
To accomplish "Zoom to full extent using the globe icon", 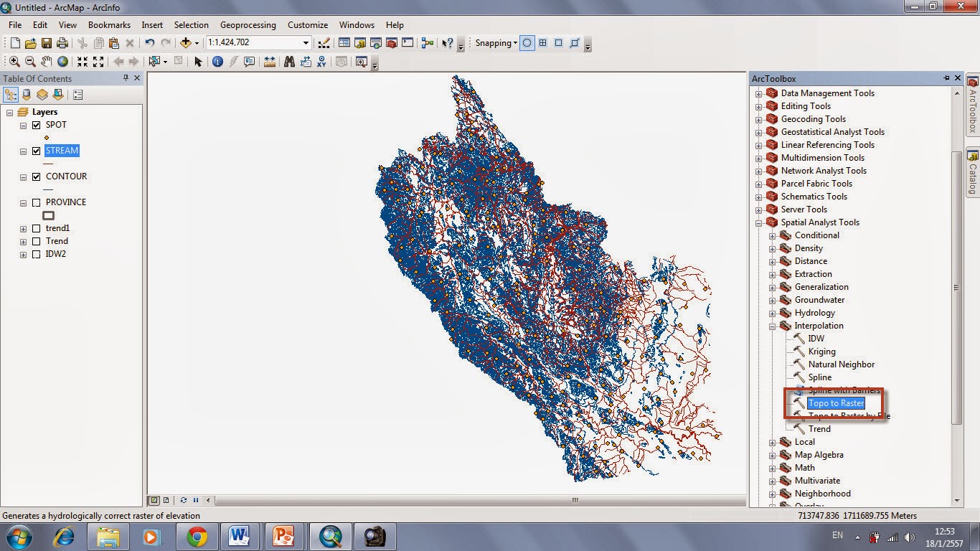I will (62, 62).
